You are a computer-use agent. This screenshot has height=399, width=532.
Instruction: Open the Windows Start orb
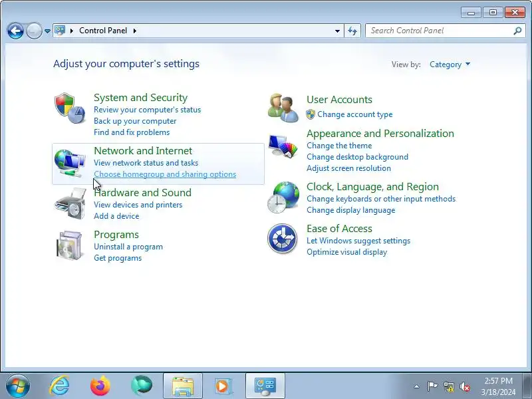[18, 386]
